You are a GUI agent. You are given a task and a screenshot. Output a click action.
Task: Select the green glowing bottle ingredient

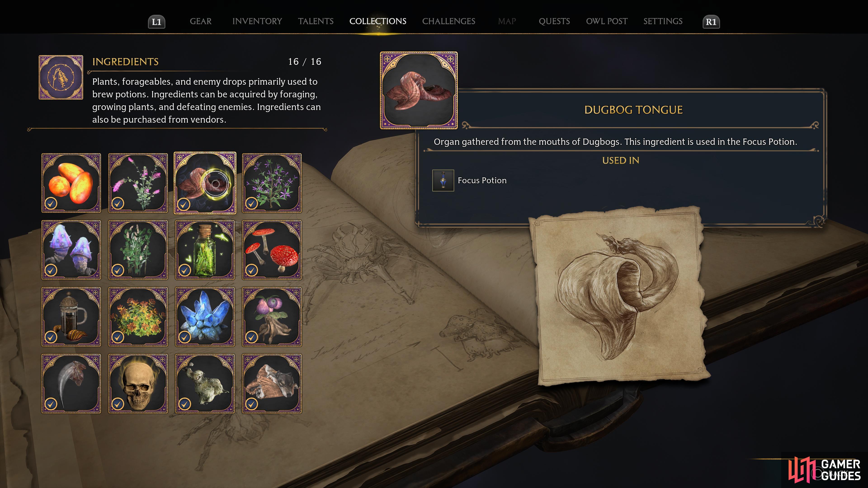pos(205,250)
